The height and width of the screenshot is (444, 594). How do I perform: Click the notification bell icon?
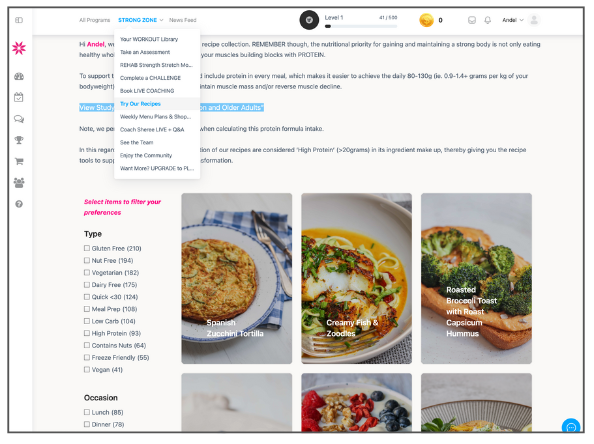[x=488, y=20]
